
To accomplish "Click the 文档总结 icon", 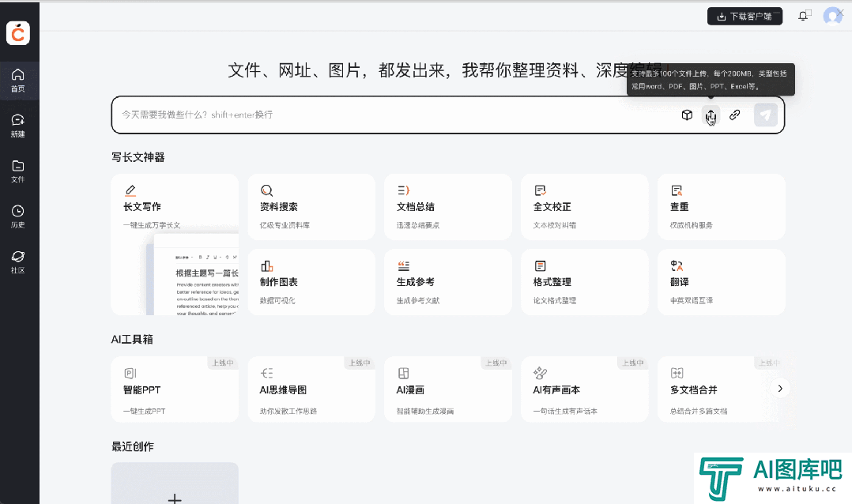I will click(x=403, y=190).
